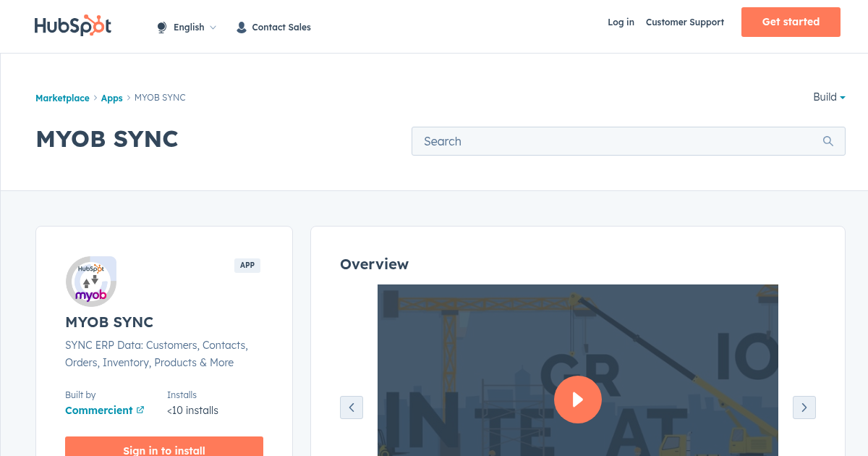
Task: Navigate to Marketplace via breadcrumb
Action: [62, 98]
